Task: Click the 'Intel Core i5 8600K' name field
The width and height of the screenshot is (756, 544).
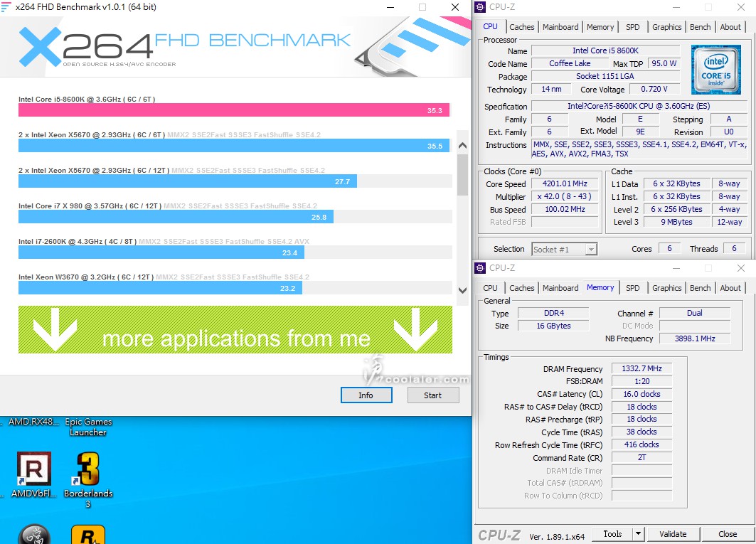Action: pos(605,50)
